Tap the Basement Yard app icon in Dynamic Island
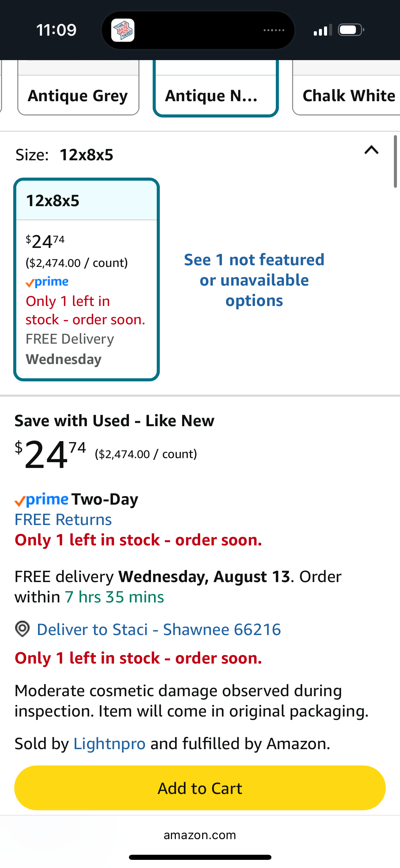Viewport: 400px width, 868px height. coord(123,30)
